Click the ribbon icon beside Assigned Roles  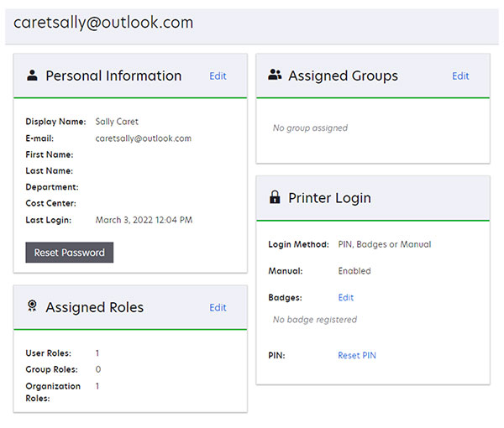33,307
